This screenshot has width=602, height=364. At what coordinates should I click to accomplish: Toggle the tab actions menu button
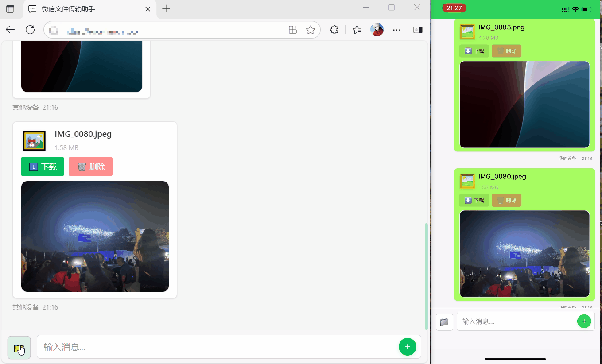coord(10,9)
